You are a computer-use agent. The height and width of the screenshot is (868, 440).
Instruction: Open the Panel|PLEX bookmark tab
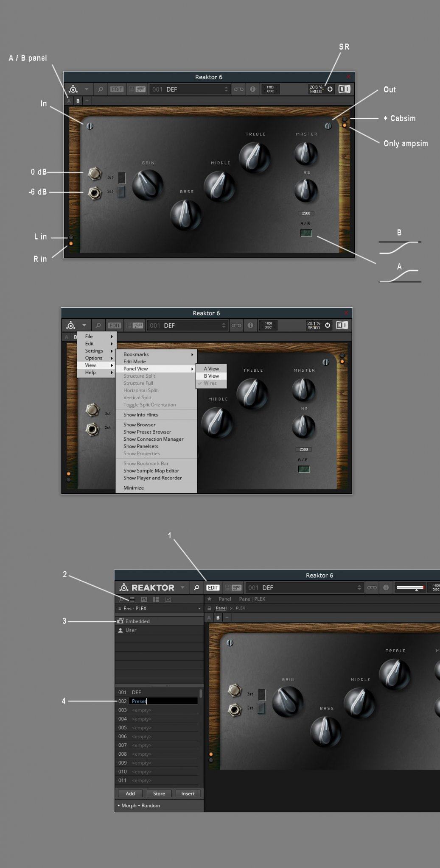[252, 599]
